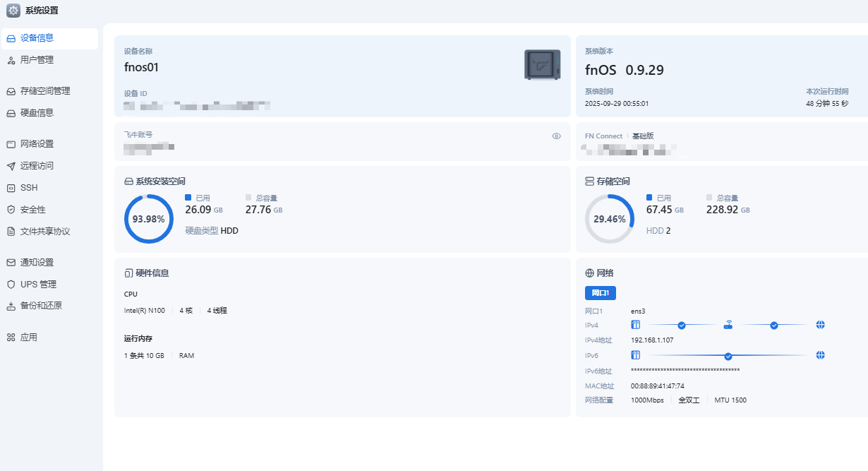Open UPS 管理 page
Viewport: 868px width, 471px height.
[49, 284]
